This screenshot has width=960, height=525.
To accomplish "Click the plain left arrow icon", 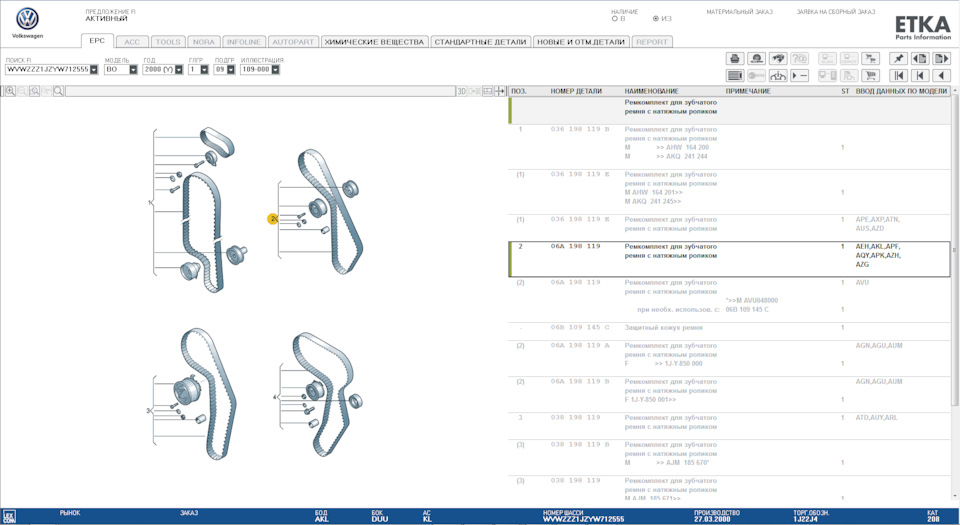I will point(942,75).
